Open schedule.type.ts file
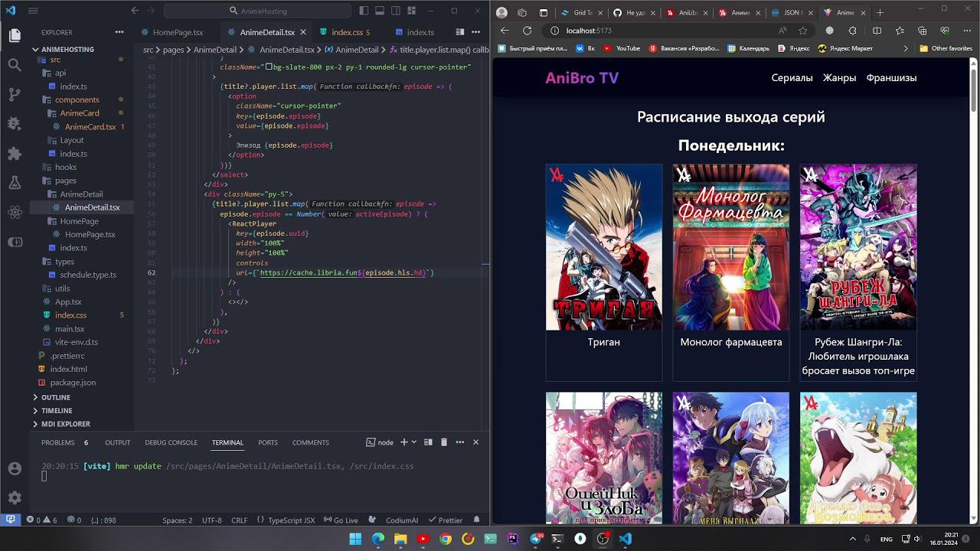The width and height of the screenshot is (980, 551). tap(87, 275)
